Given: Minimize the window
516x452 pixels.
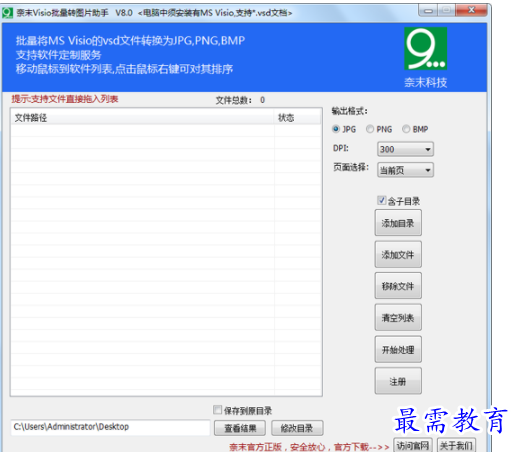Looking at the screenshot, I should [x=428, y=11].
